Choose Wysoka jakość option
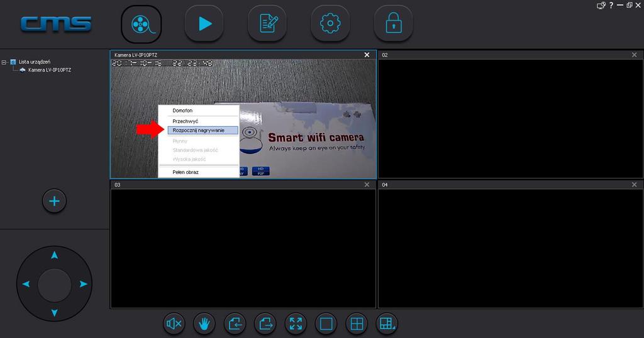644x338 pixels. [x=189, y=159]
